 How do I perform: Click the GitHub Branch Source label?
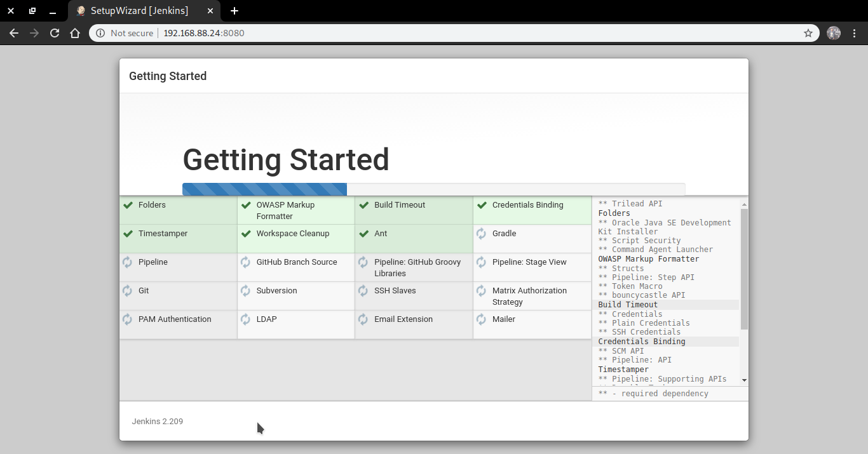[297, 262]
